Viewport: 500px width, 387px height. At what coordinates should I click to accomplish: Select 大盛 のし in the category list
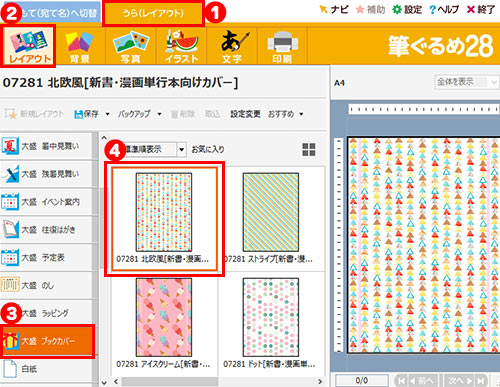pyautogui.click(x=46, y=285)
